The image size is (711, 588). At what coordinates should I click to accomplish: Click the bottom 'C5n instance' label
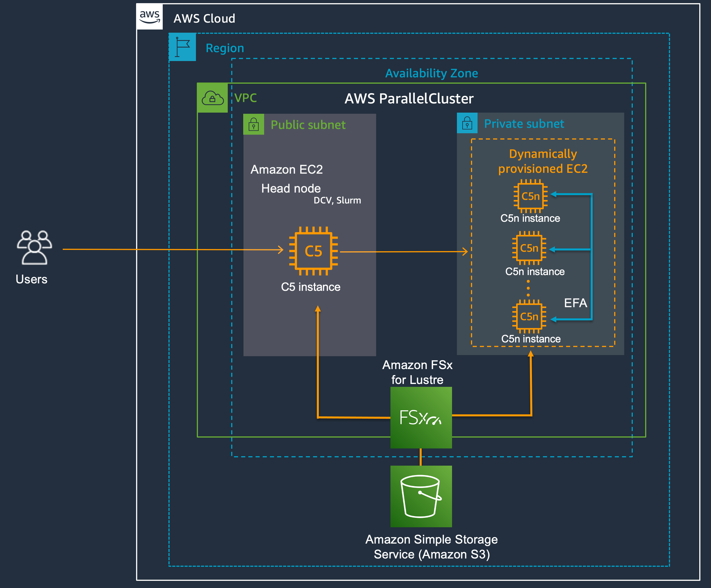coord(531,339)
